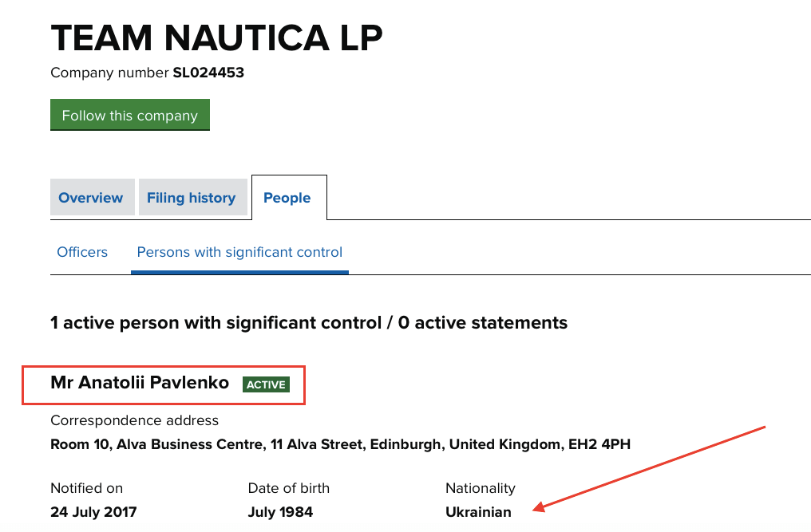
Task: Open the Overview tab
Action: coord(91,198)
